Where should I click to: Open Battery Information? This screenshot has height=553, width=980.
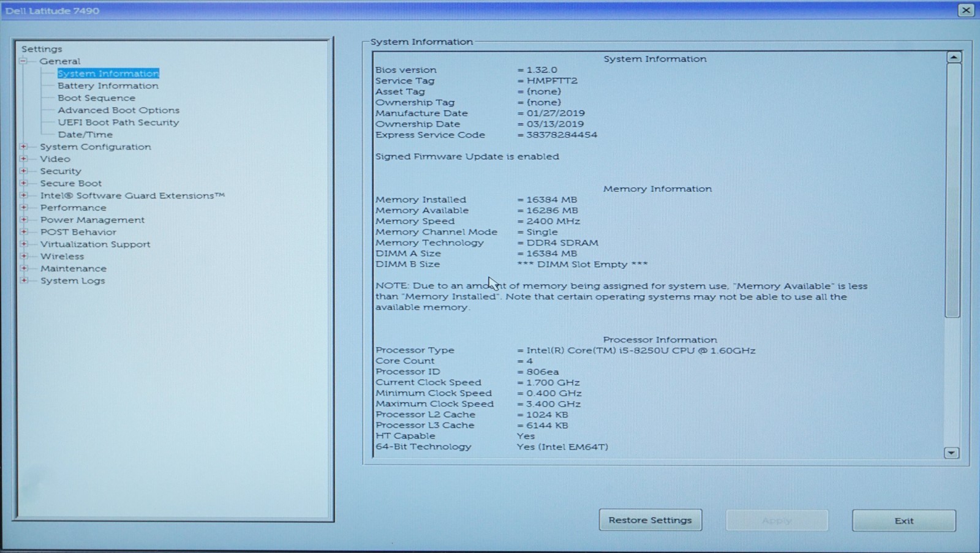click(108, 86)
